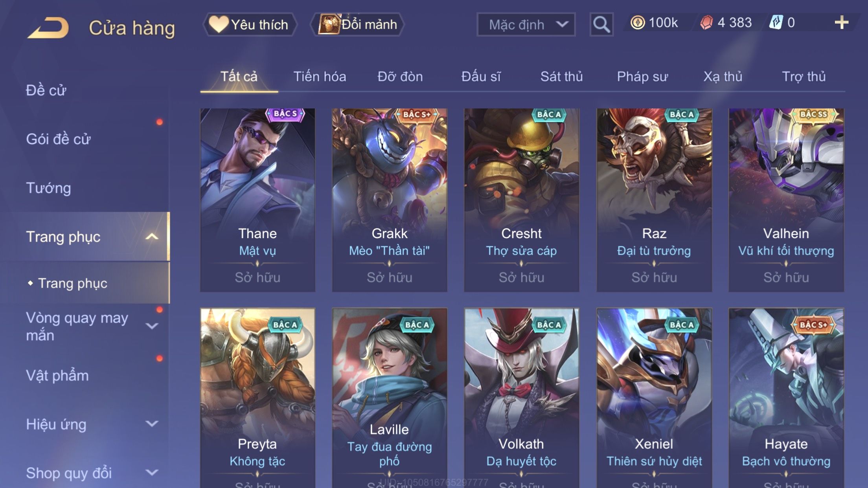Open the search magnifier icon

(x=601, y=24)
